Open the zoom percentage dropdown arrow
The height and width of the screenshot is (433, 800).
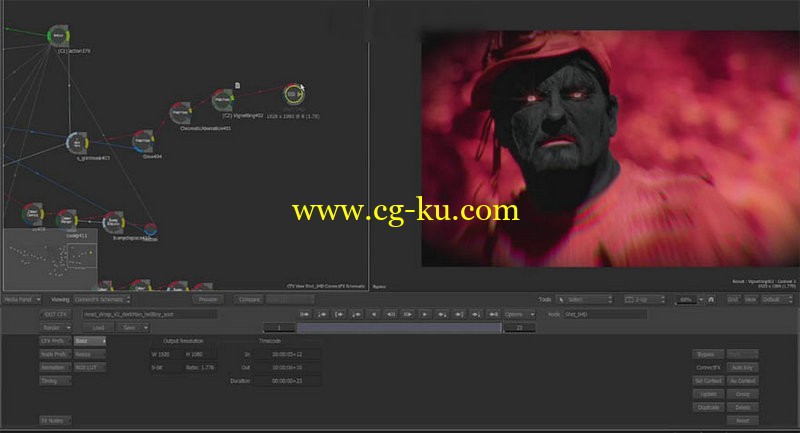coord(701,299)
